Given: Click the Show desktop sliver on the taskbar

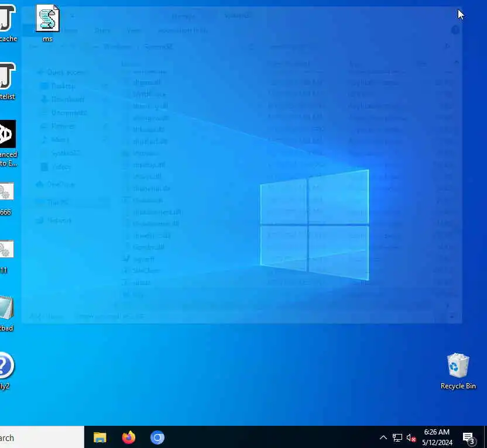Looking at the screenshot, I should click(x=485, y=437).
